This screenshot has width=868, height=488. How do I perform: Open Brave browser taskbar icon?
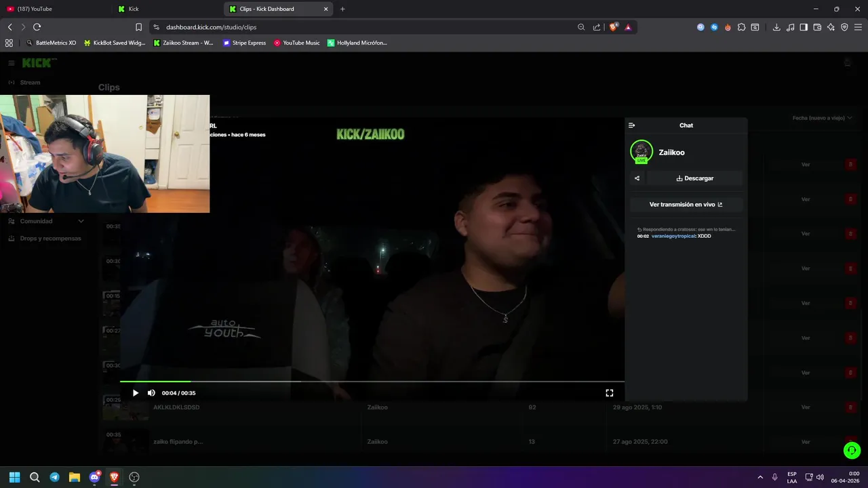(114, 477)
